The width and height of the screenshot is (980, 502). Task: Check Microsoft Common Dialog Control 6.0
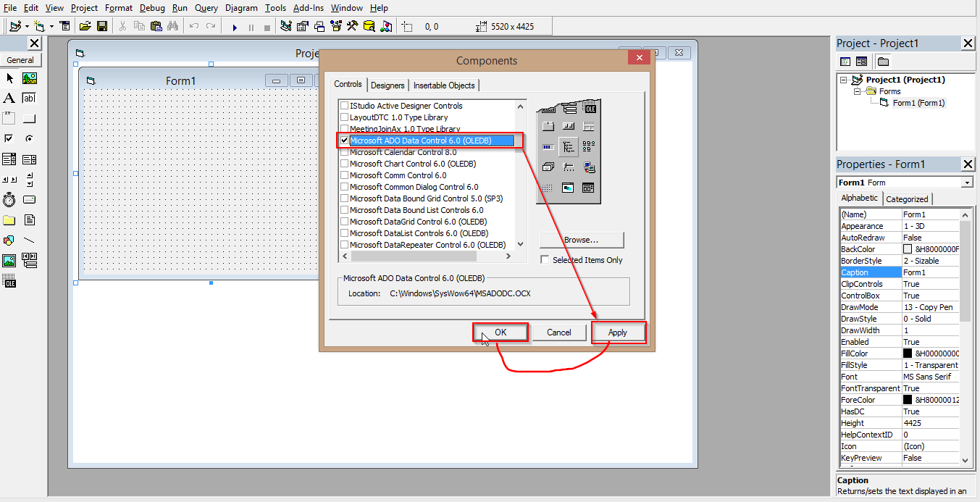point(345,187)
